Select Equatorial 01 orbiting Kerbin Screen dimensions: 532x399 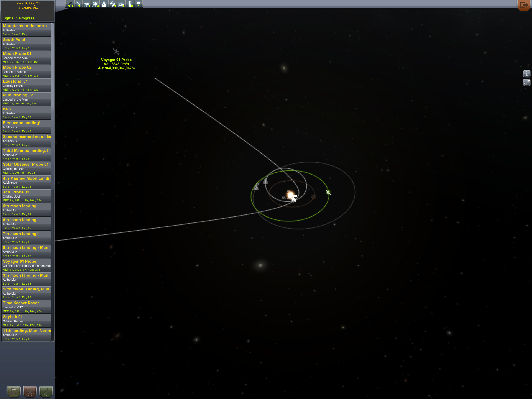27,85
